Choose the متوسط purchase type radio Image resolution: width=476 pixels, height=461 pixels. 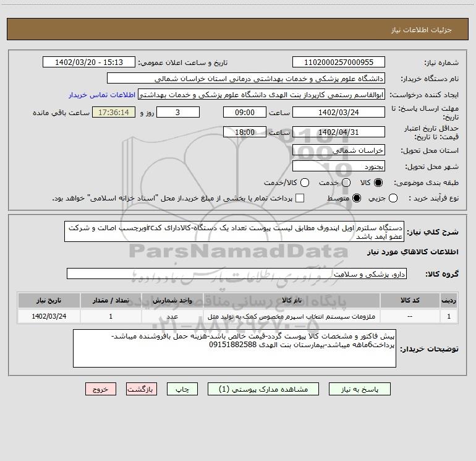[x=357, y=199]
